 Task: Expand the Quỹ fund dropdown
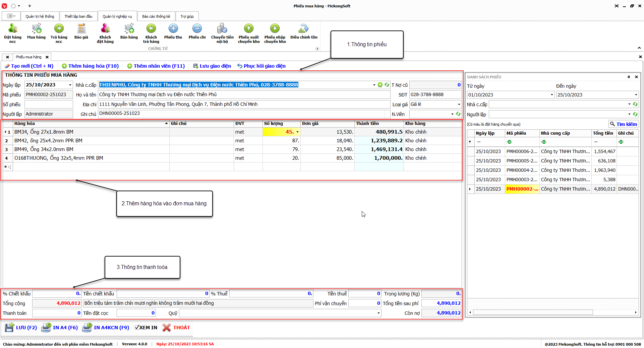pyautogui.click(x=378, y=313)
